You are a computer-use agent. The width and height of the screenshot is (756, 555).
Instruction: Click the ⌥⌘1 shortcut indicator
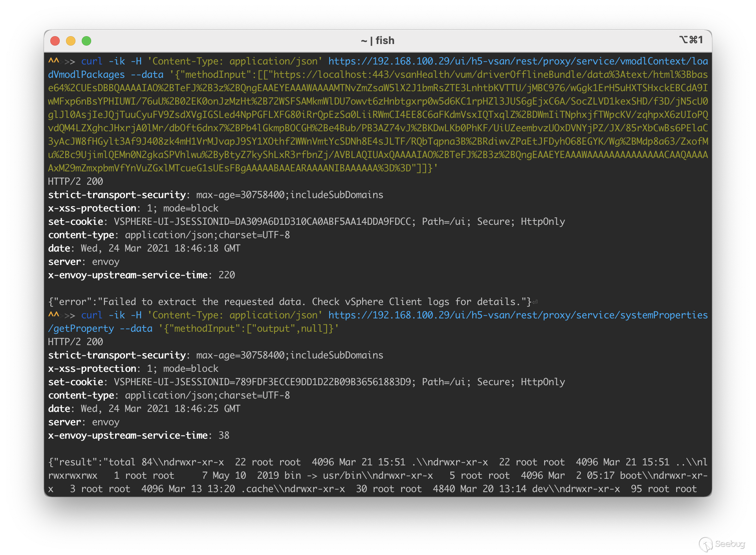(x=691, y=40)
